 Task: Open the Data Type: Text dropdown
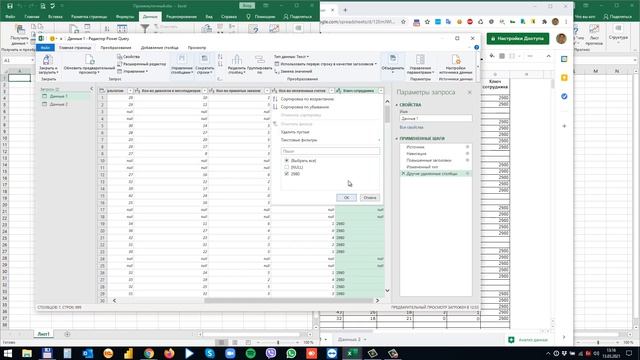click(x=291, y=57)
